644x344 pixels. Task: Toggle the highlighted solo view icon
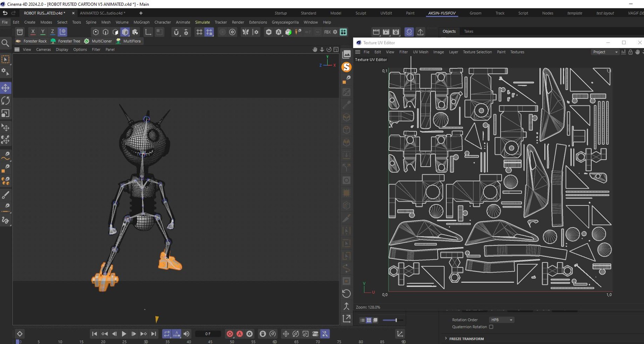[409, 32]
